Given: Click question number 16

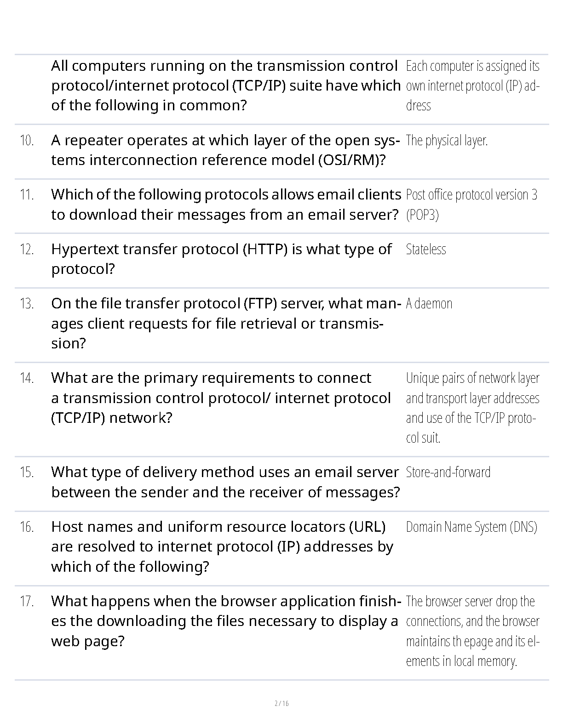Looking at the screenshot, I should (x=27, y=527).
